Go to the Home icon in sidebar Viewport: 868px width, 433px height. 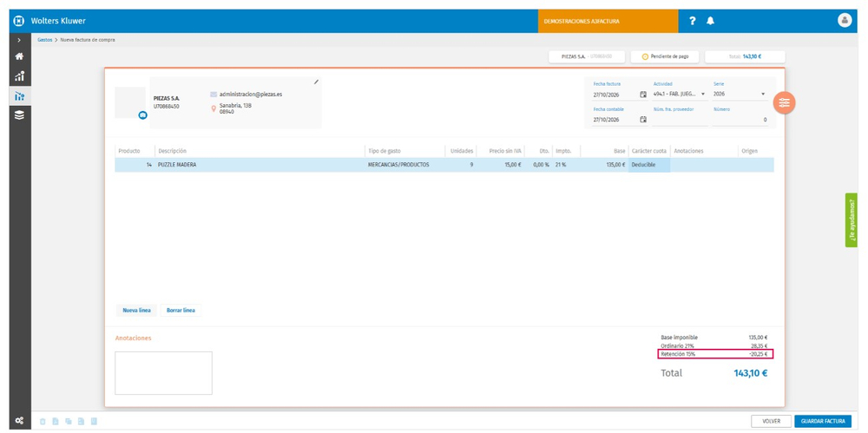click(19, 56)
